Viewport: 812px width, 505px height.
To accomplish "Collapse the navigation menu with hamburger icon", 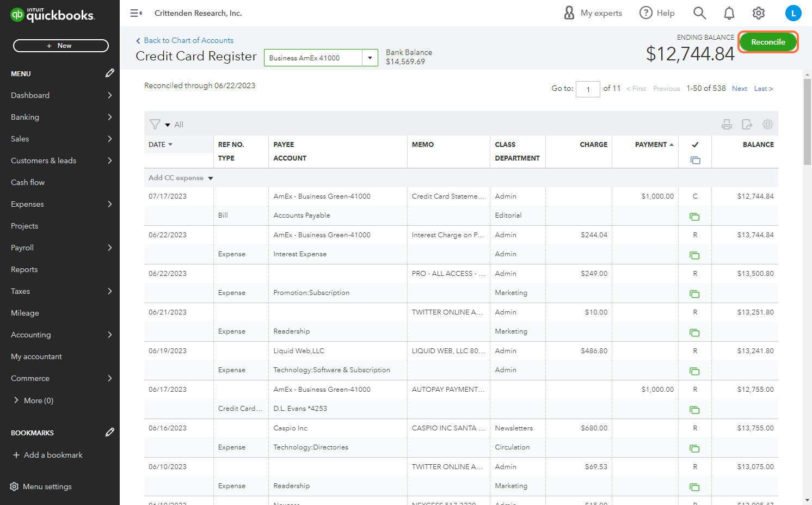I will click(x=136, y=13).
